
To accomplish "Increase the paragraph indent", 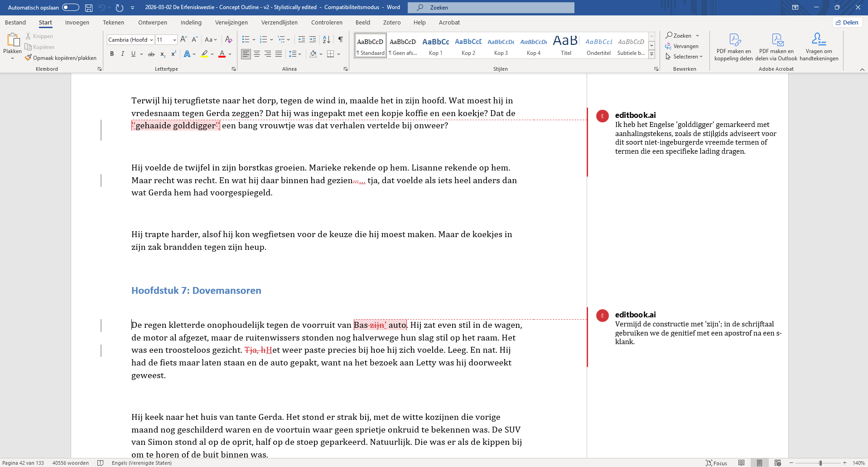I will click(313, 40).
